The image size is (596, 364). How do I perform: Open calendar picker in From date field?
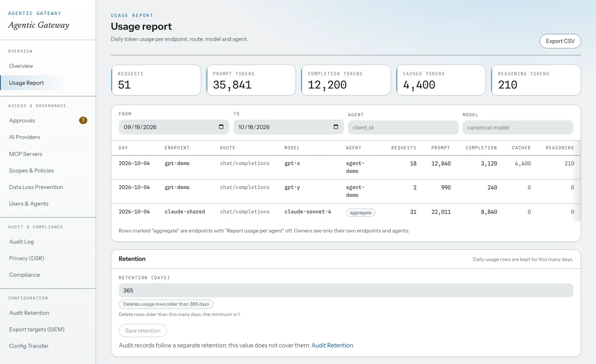pyautogui.click(x=221, y=127)
